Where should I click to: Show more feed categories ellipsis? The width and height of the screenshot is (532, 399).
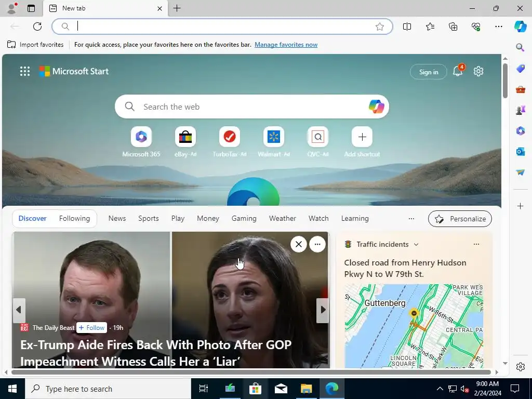[x=411, y=219]
